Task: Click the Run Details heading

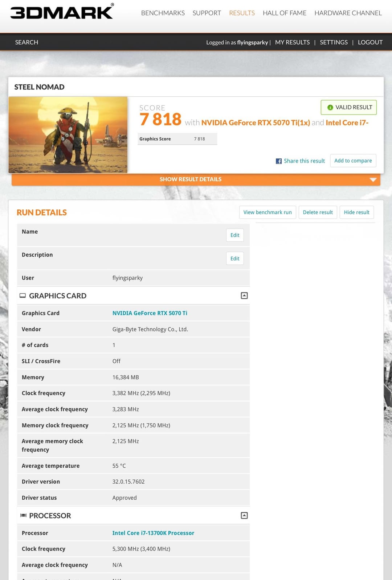Action: point(42,213)
